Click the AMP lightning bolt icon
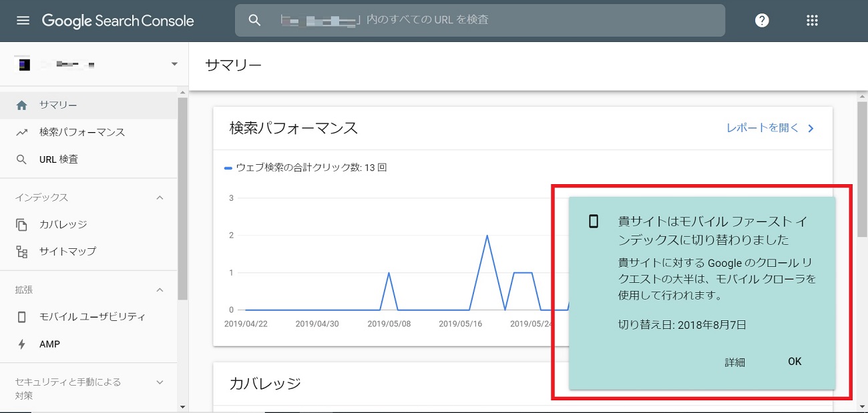The width and height of the screenshot is (868, 413). pyautogui.click(x=22, y=344)
